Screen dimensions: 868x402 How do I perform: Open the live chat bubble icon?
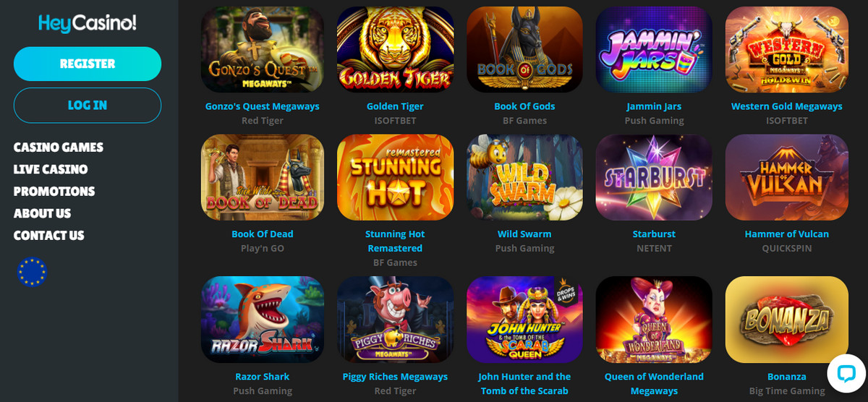pos(846,372)
